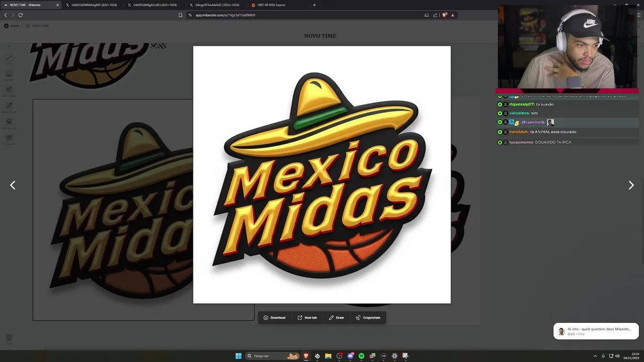Click the bookmark icon in the address bar
This screenshot has height=362, width=644.
[x=180, y=15]
